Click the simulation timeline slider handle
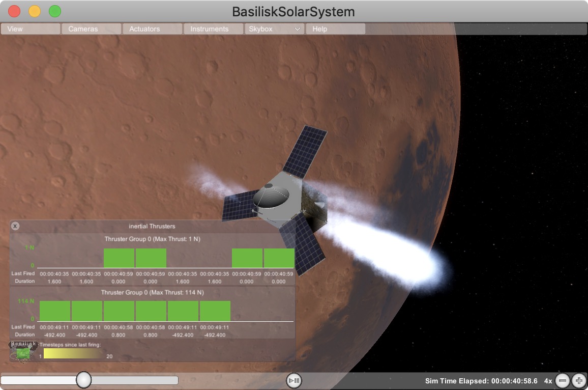The image size is (588, 390). pos(83,380)
